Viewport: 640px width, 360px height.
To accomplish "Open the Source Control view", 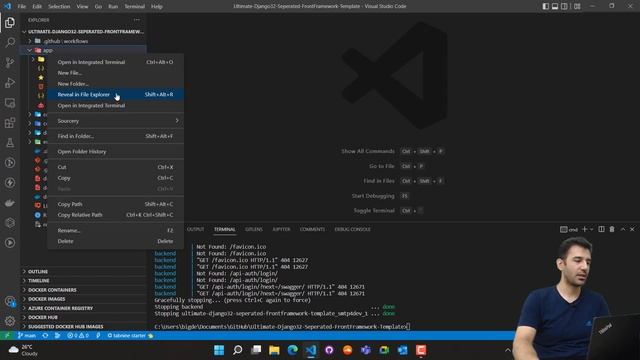I will 10,62.
